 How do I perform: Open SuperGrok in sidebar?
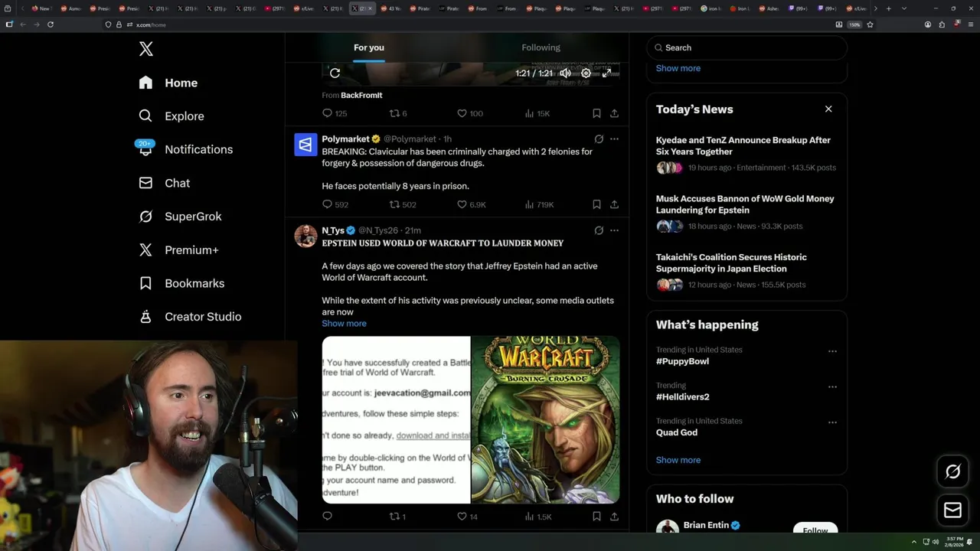[x=181, y=217]
